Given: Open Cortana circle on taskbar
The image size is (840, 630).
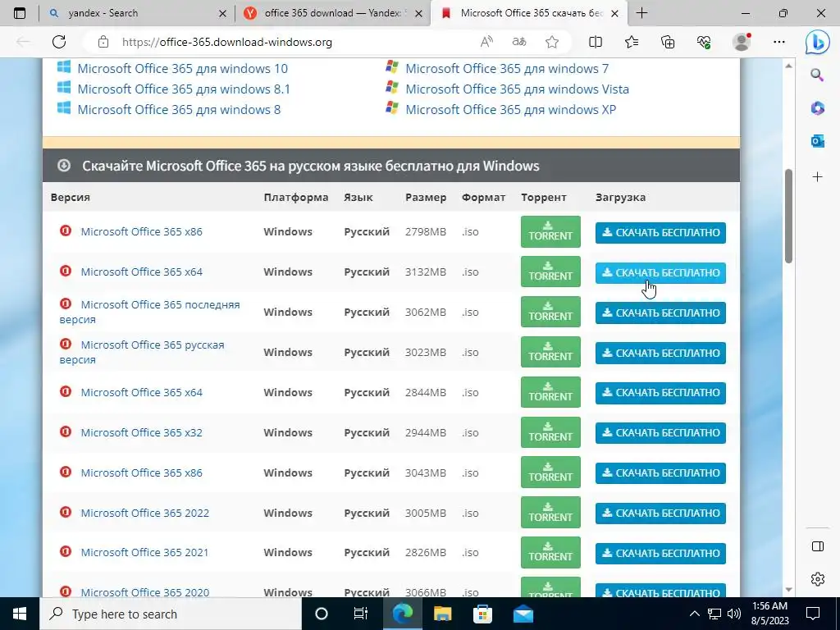Looking at the screenshot, I should tap(322, 614).
